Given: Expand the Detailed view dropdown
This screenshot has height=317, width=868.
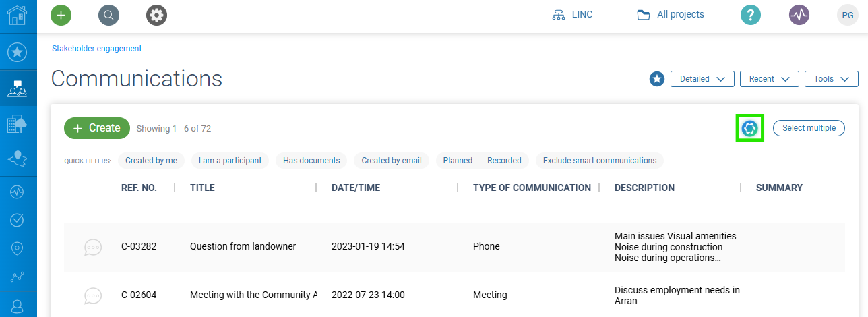Looking at the screenshot, I should (x=702, y=79).
